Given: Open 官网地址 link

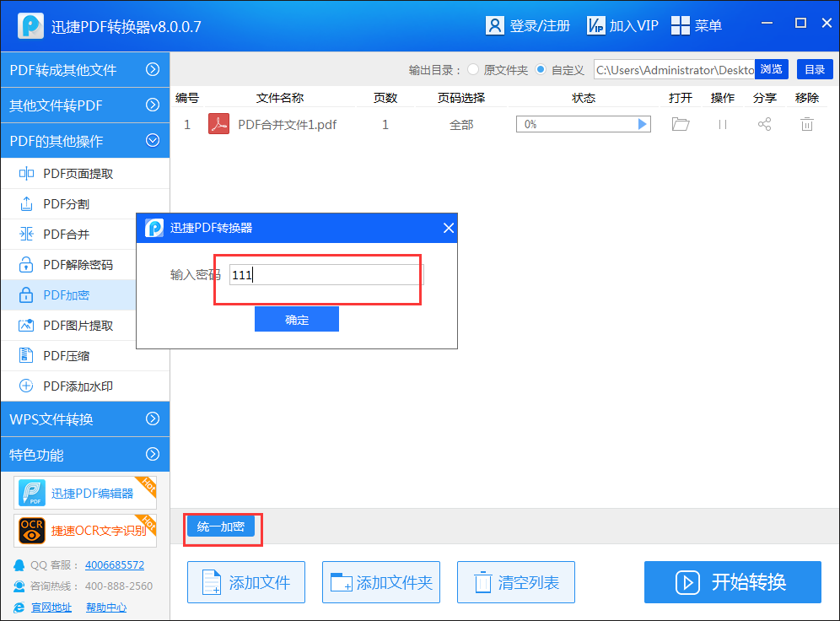Looking at the screenshot, I should click(51, 607).
